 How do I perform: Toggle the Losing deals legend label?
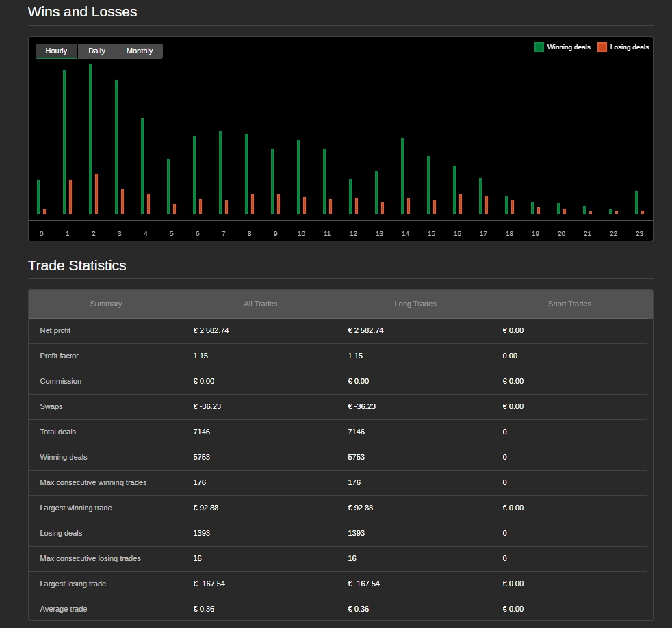coord(630,47)
